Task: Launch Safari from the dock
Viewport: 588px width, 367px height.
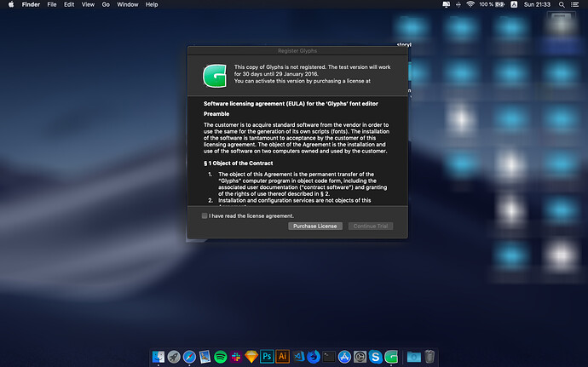Action: 189,357
